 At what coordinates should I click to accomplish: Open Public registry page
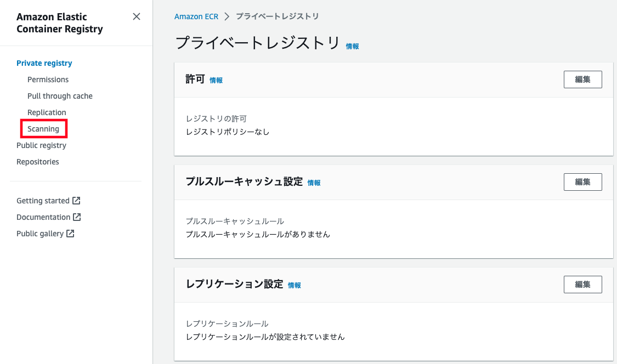click(x=41, y=145)
